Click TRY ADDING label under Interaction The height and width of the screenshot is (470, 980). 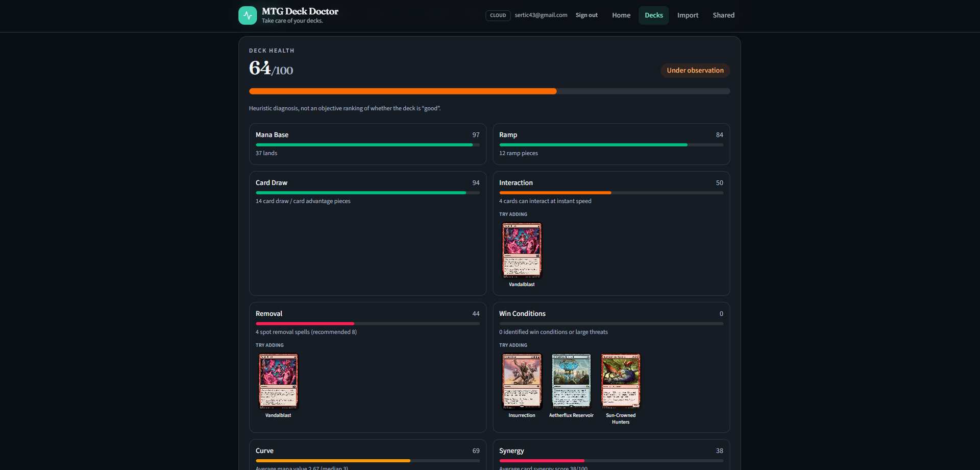pos(513,215)
